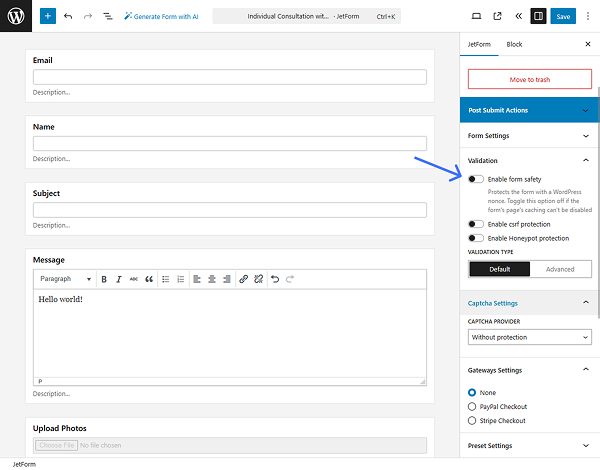
Task: Click the Email field Description placeholder
Action: [51, 92]
